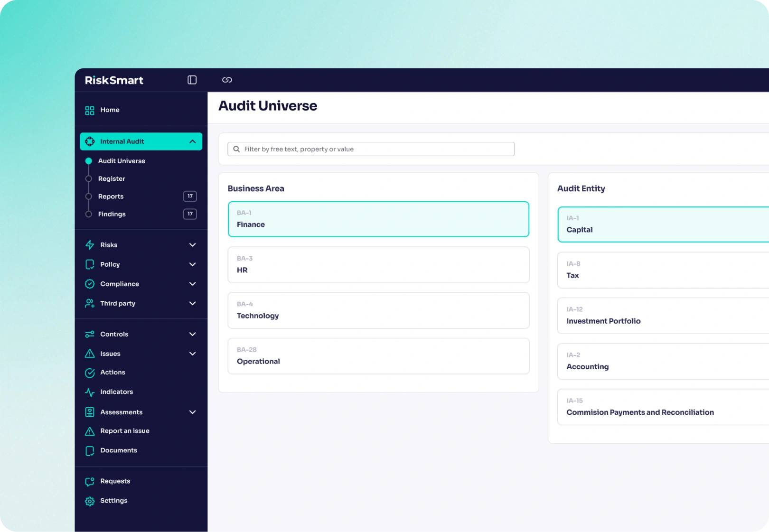Select IA-15 Commision Payments and Reconciliation
This screenshot has height=532, width=769.
(x=663, y=407)
